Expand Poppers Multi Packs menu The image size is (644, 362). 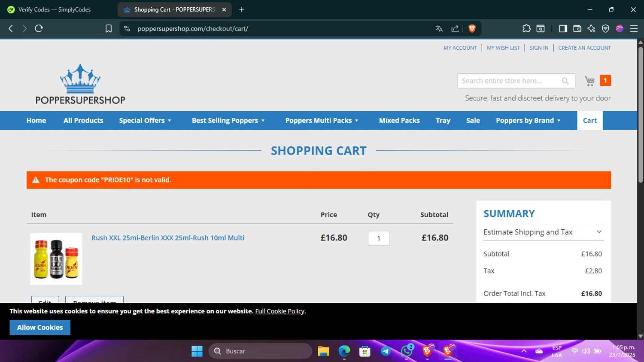click(322, 120)
